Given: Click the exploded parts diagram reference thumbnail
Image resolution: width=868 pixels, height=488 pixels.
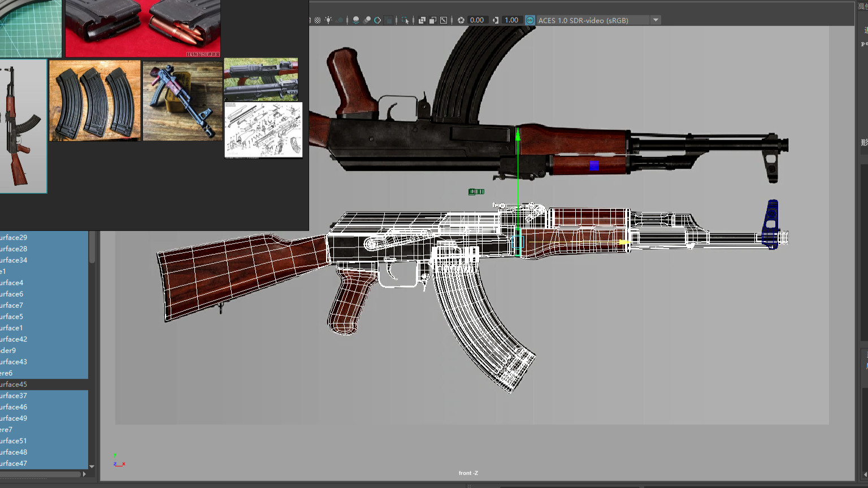Looking at the screenshot, I should [263, 130].
